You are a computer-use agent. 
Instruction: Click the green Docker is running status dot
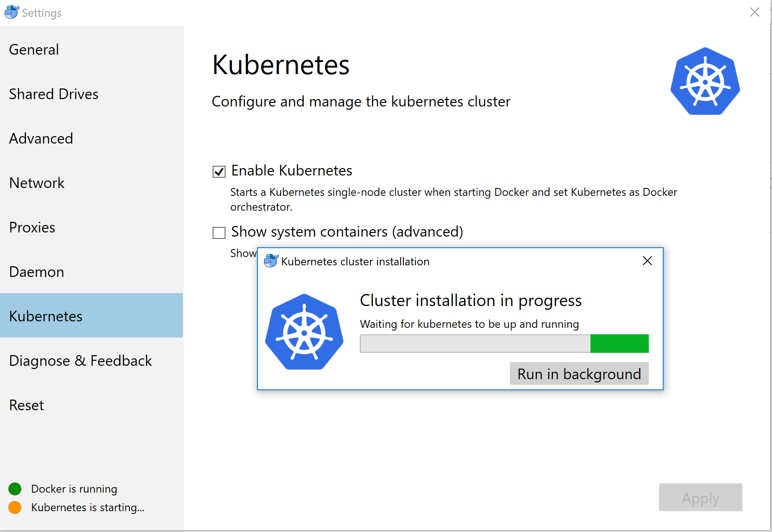tap(15, 488)
